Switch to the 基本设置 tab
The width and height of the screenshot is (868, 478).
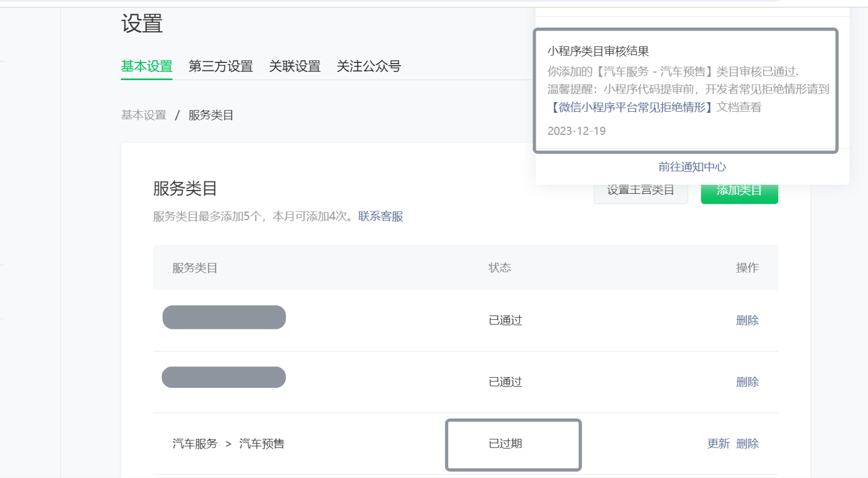[x=146, y=66]
